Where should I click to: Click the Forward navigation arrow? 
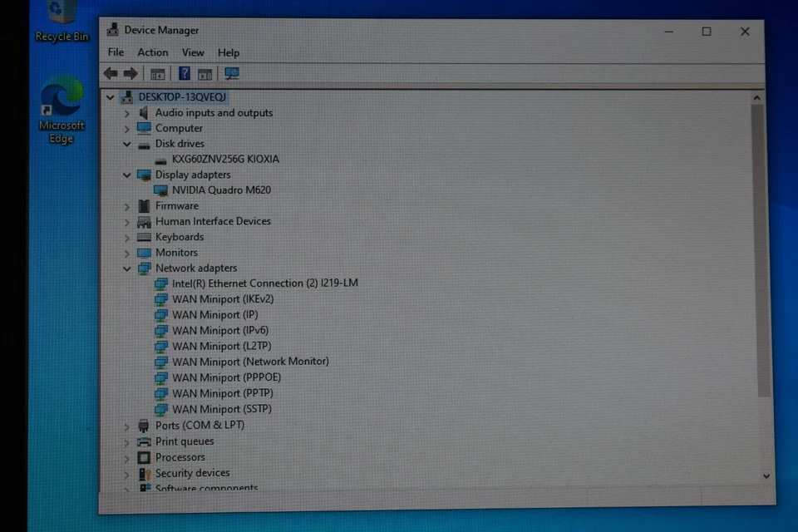(131, 73)
